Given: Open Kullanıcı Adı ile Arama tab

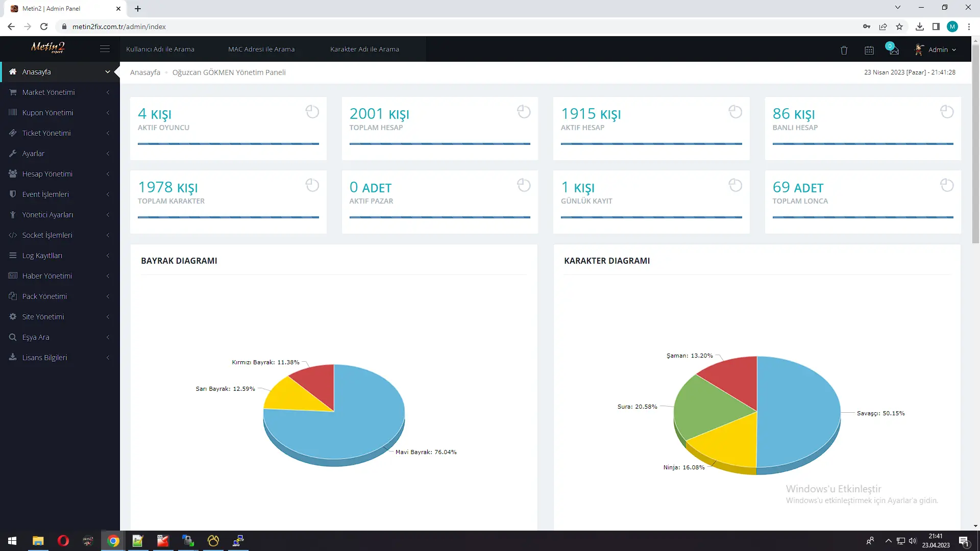Looking at the screenshot, I should [x=160, y=49].
